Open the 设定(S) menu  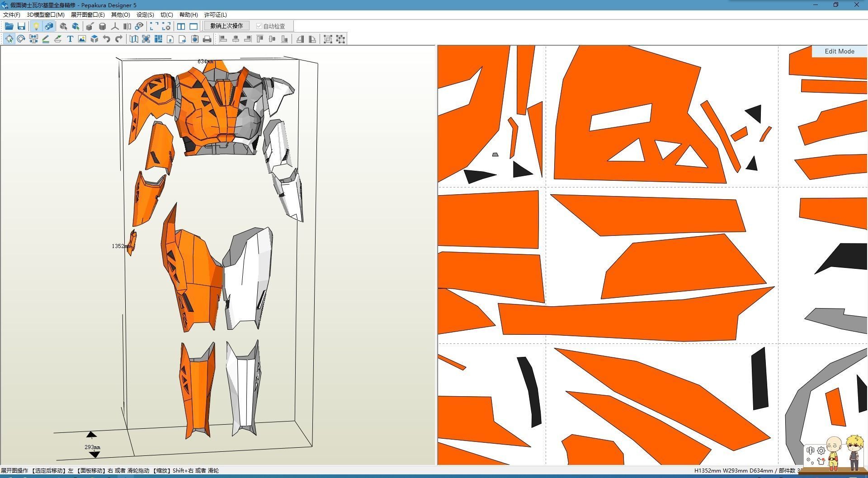pos(145,14)
